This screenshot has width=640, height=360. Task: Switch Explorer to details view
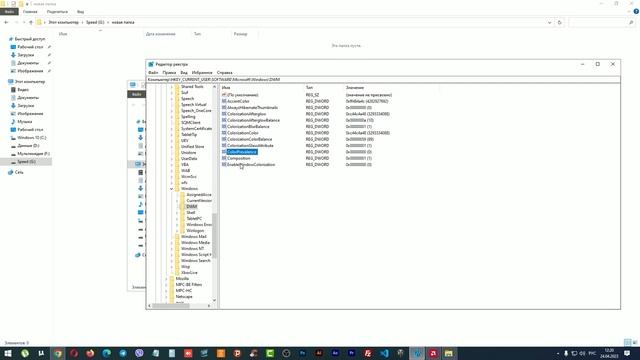(627, 342)
